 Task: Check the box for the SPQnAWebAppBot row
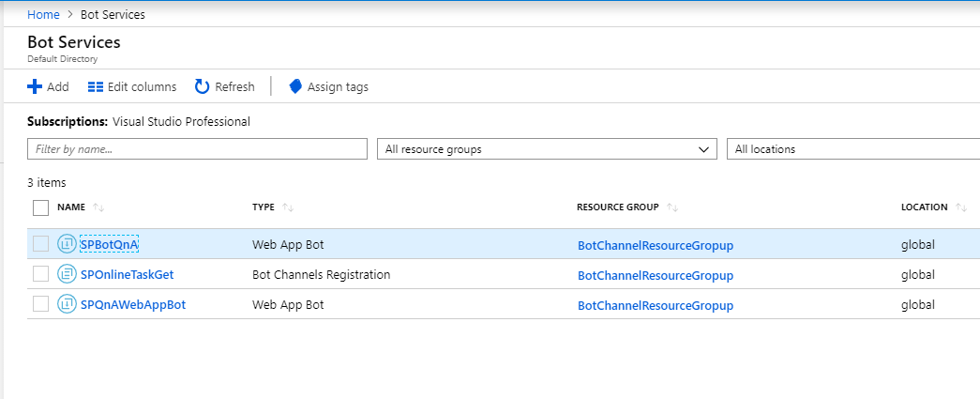pyautogui.click(x=40, y=304)
